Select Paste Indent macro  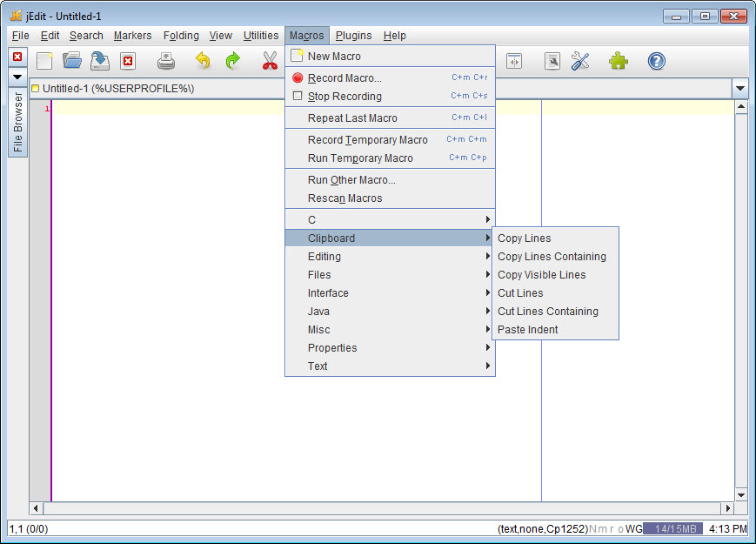[555, 330]
